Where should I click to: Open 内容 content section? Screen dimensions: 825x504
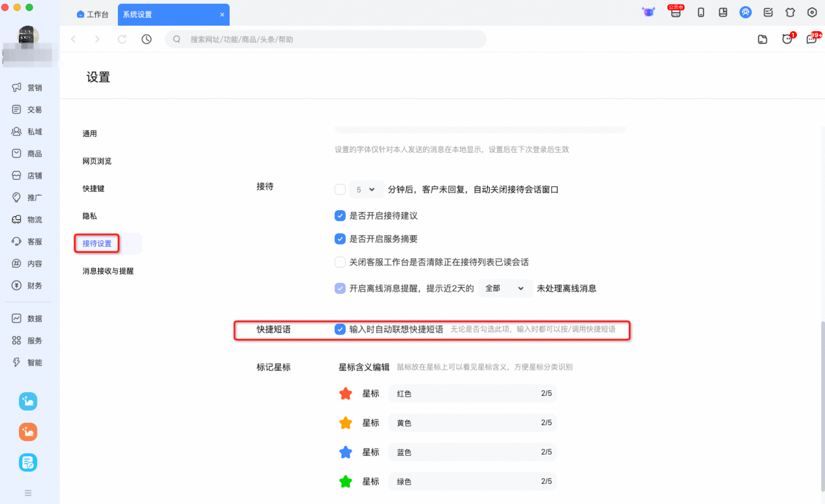[27, 263]
